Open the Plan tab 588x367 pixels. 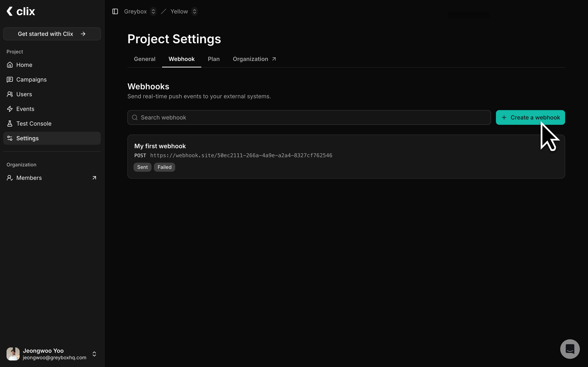(214, 59)
